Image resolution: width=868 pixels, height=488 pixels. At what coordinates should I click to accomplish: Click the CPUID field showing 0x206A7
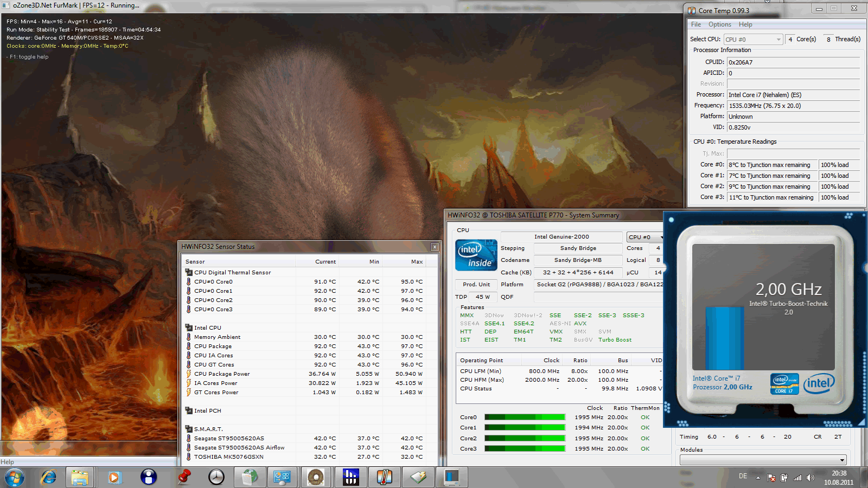(794, 62)
